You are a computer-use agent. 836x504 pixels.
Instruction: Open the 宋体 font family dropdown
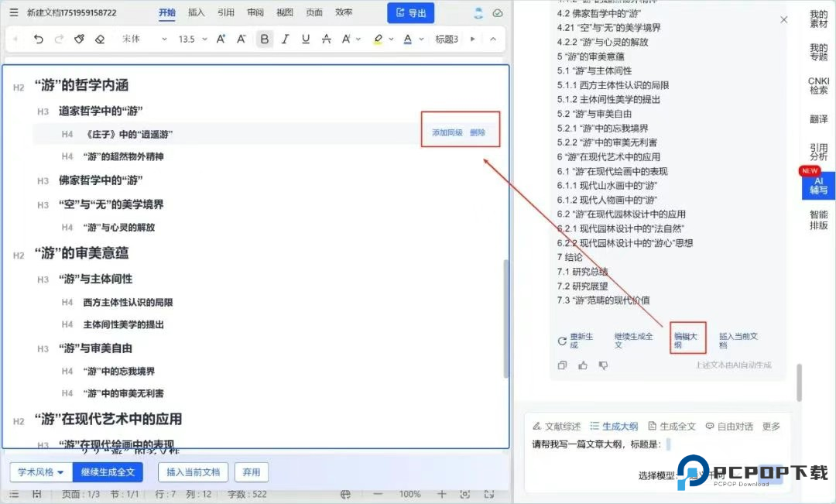144,39
